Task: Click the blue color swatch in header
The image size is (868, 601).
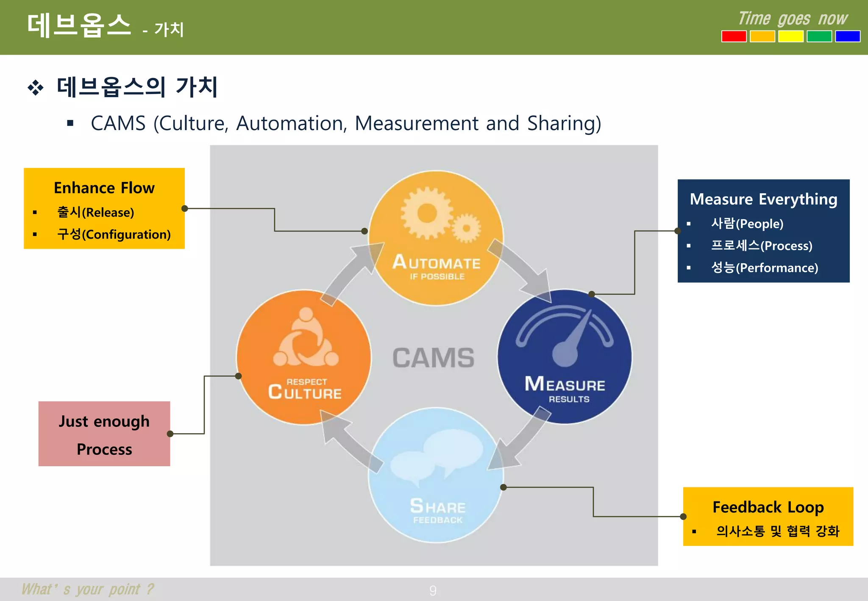Action: click(x=847, y=36)
